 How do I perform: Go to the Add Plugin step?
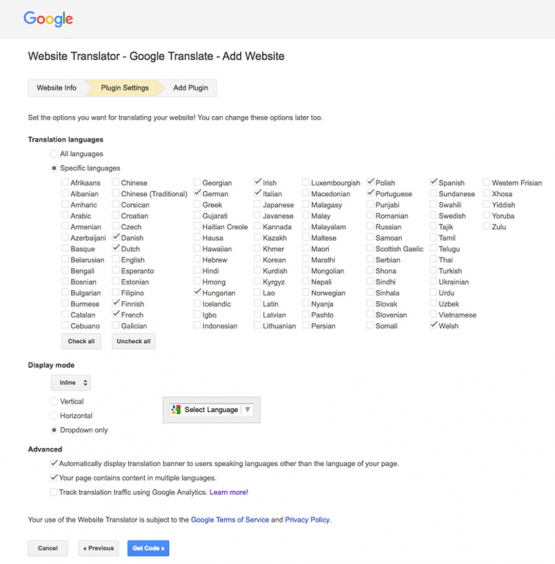[191, 88]
